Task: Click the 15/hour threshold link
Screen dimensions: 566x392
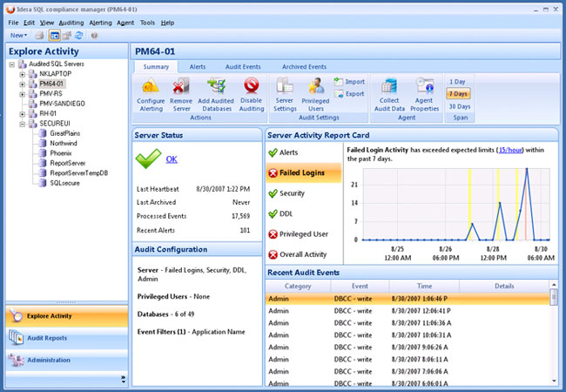Action: (x=510, y=150)
